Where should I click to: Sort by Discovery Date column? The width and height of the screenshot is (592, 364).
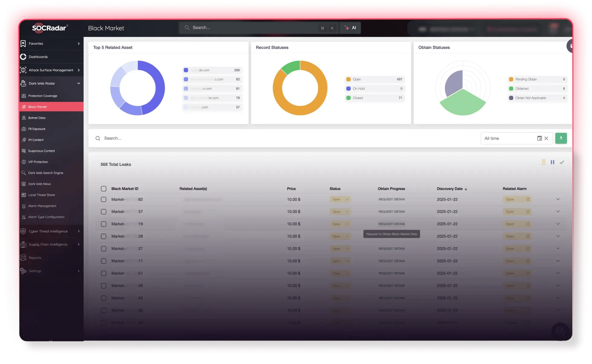[452, 189]
